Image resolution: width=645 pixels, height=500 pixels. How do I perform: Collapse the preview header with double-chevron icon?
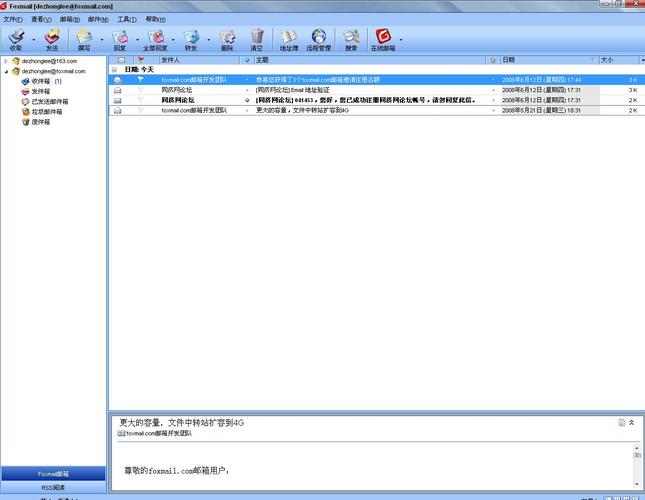point(631,422)
